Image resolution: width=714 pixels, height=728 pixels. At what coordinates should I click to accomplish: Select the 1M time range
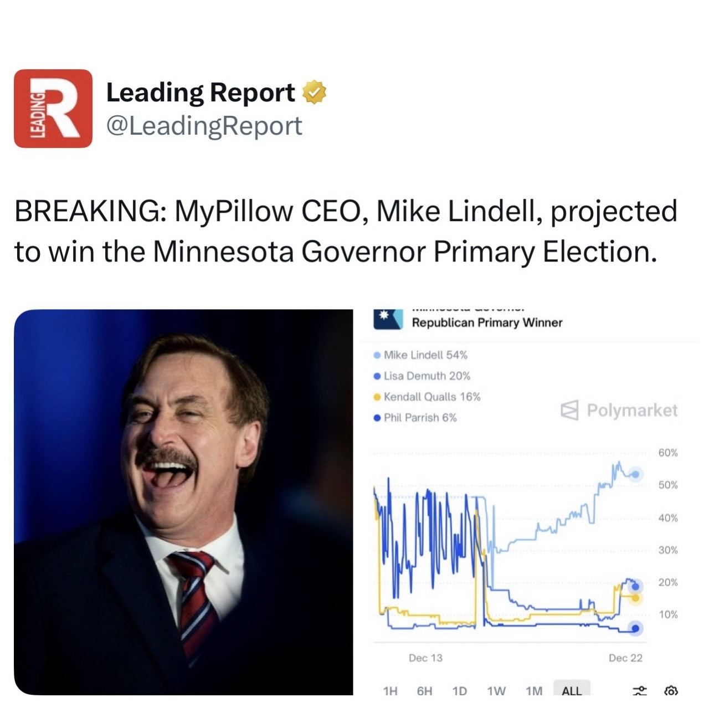[x=534, y=691]
